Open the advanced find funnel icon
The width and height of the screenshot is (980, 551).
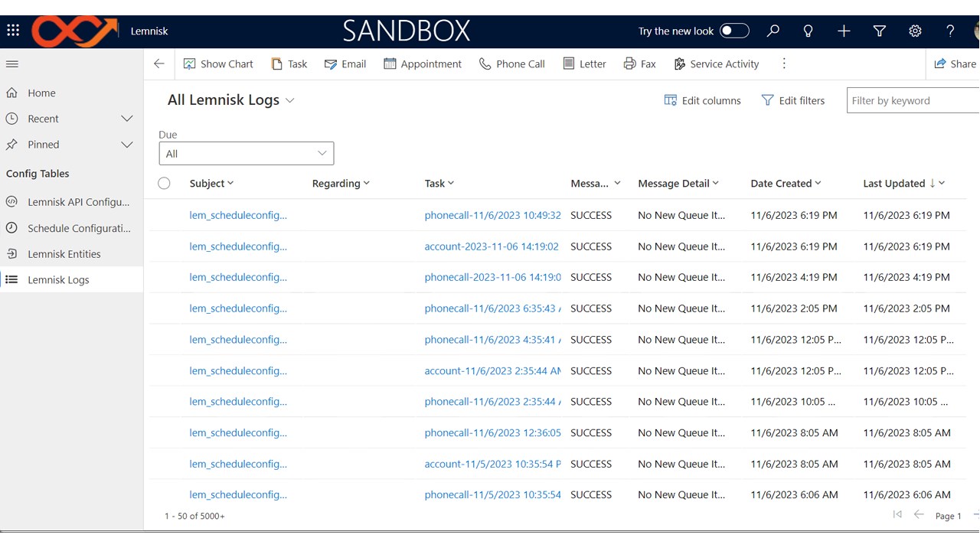(x=880, y=31)
